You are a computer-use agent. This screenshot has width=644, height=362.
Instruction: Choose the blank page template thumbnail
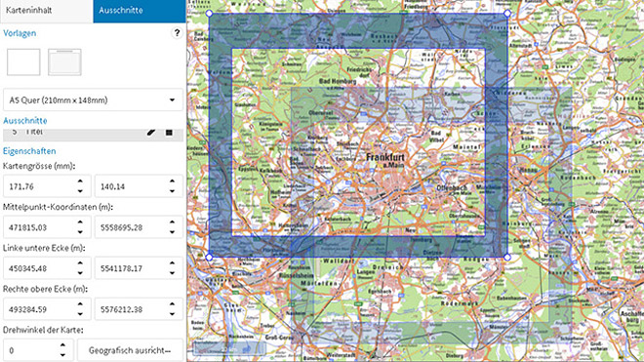point(23,62)
